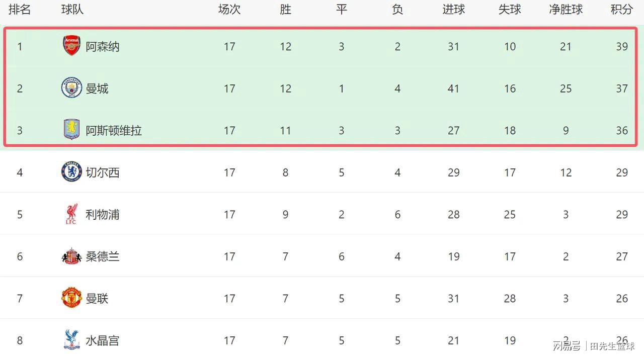Open the Aston Villa crest icon
The height and width of the screenshot is (356, 644).
pos(71,130)
